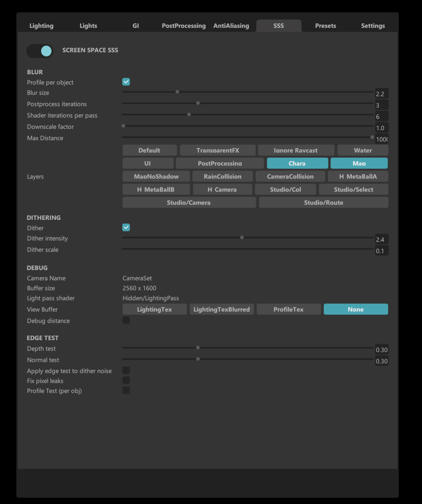Uncheck Profile per object
The width and height of the screenshot is (422, 504).
126,82
